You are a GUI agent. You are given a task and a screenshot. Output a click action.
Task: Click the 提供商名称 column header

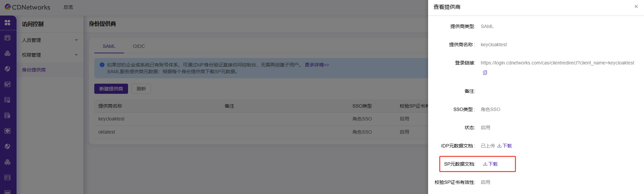110,106
